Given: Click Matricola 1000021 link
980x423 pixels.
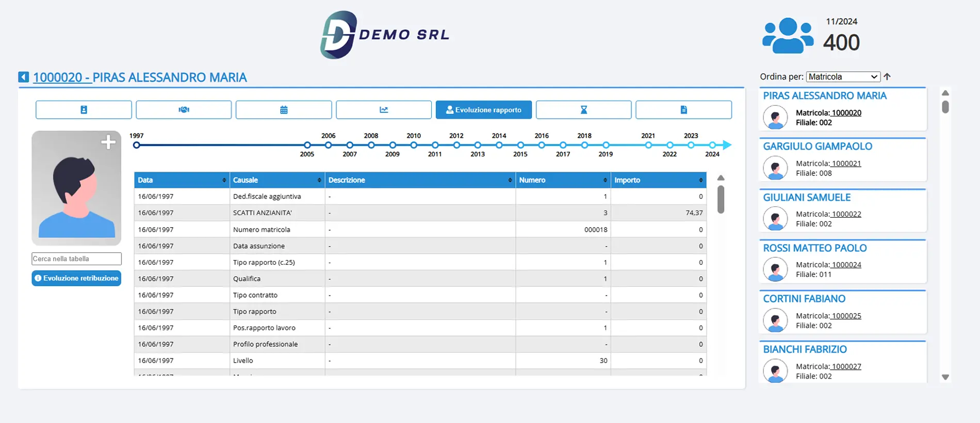Looking at the screenshot, I should coord(846,164).
